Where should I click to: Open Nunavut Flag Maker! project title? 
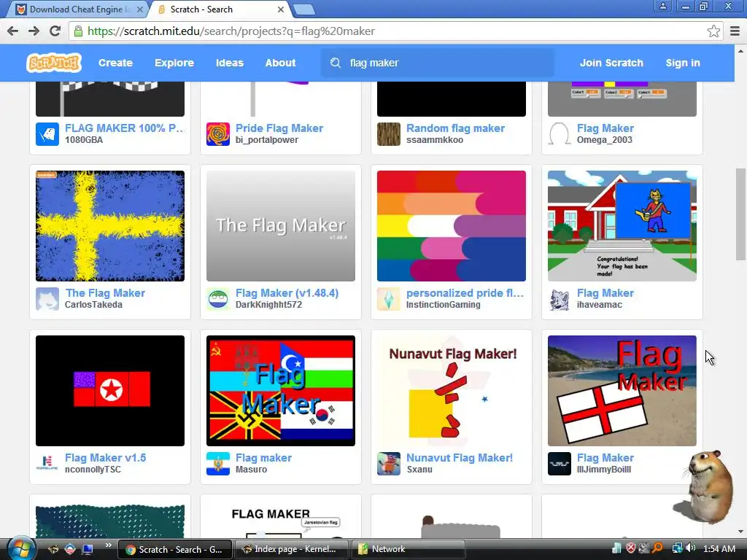(460, 458)
